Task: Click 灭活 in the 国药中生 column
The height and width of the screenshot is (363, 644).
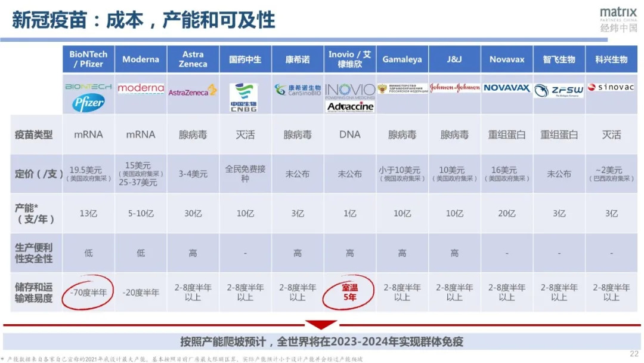Action: click(245, 134)
